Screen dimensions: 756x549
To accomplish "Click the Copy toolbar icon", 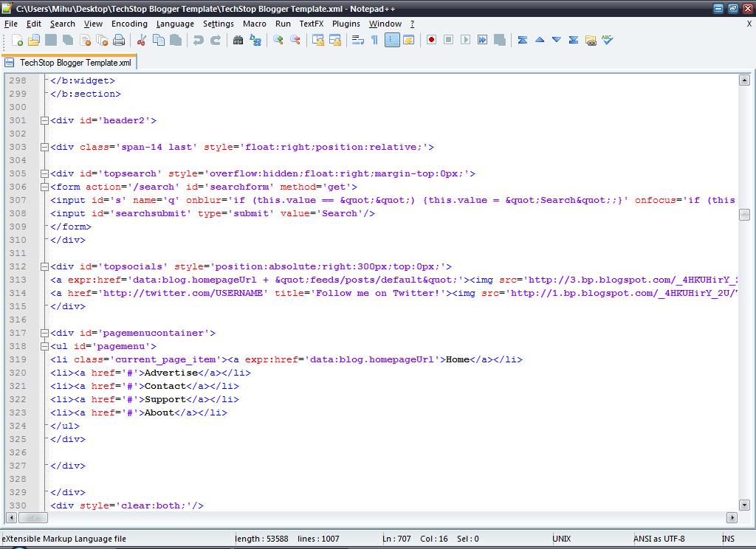I will click(159, 41).
